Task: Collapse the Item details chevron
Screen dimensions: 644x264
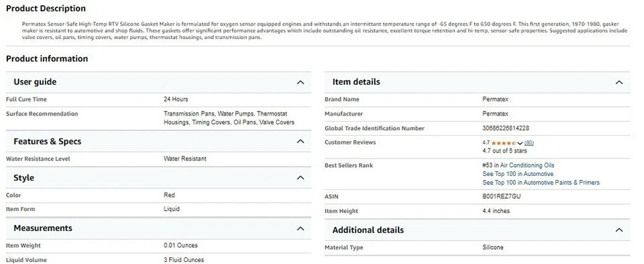Action: click(619, 82)
